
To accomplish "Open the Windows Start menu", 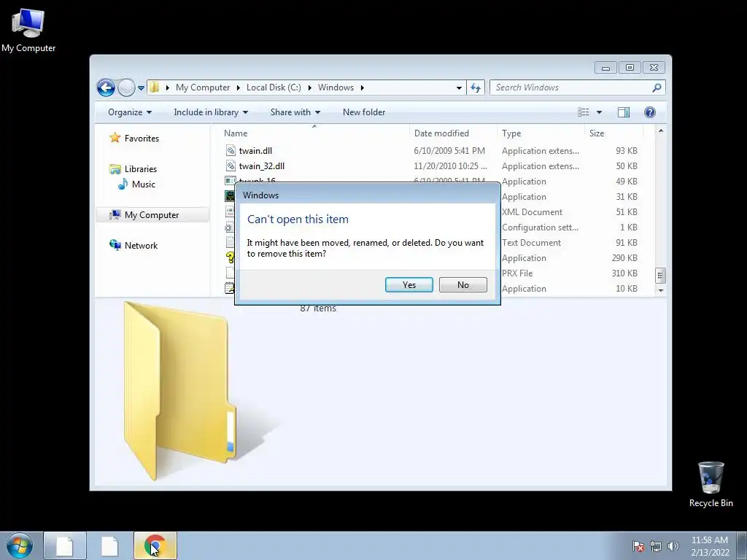I will (x=20, y=545).
